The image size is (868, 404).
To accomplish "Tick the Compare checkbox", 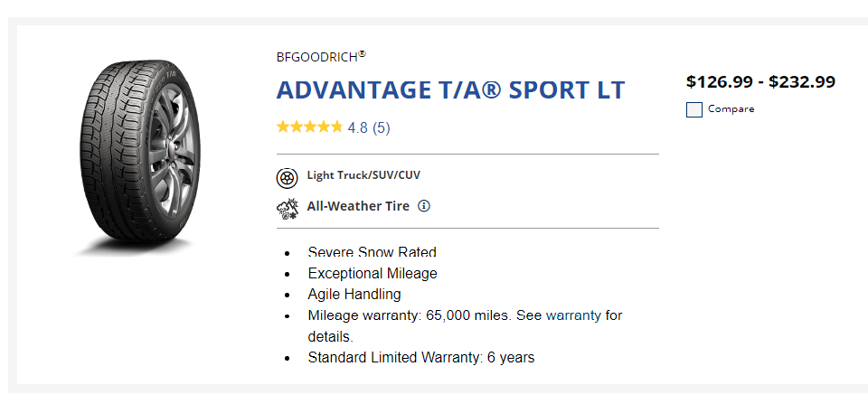I will pyautogui.click(x=694, y=110).
